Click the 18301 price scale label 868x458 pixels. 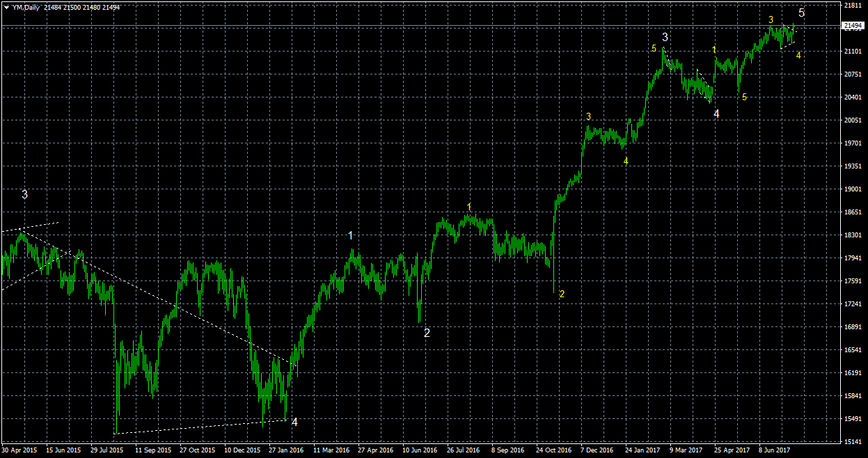click(852, 235)
